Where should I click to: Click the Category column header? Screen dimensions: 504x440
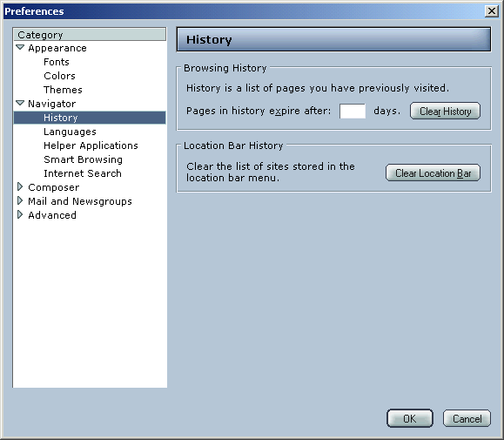90,34
